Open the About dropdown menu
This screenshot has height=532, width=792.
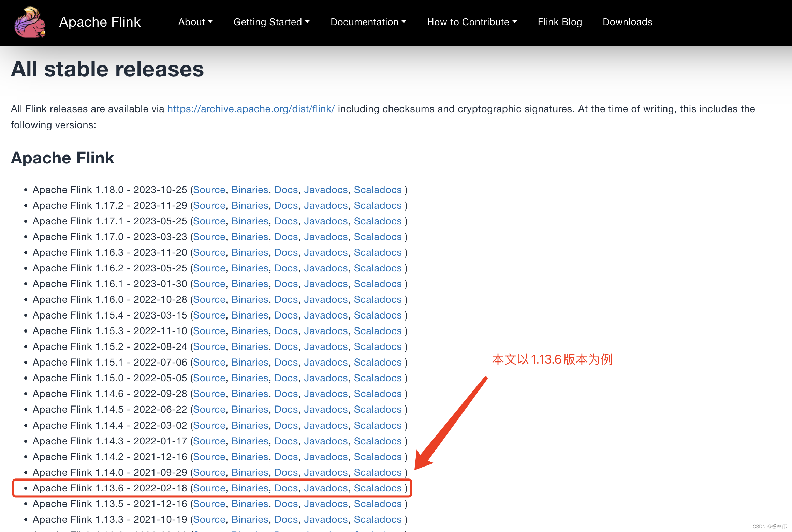pyautogui.click(x=195, y=22)
